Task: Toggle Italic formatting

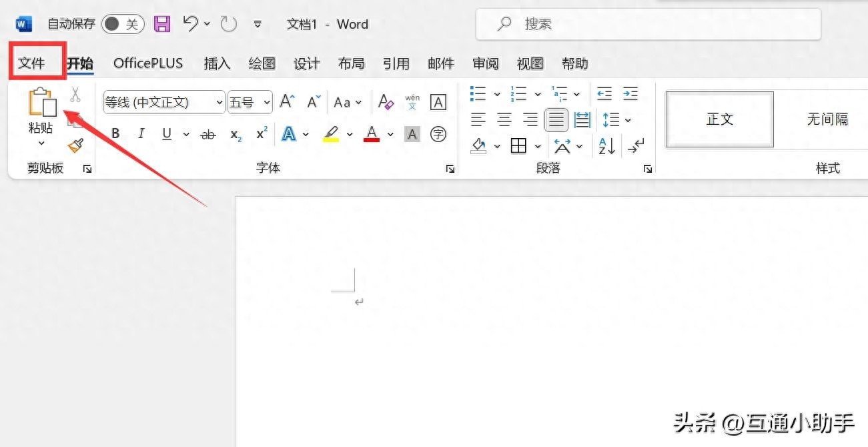Action: click(x=141, y=134)
